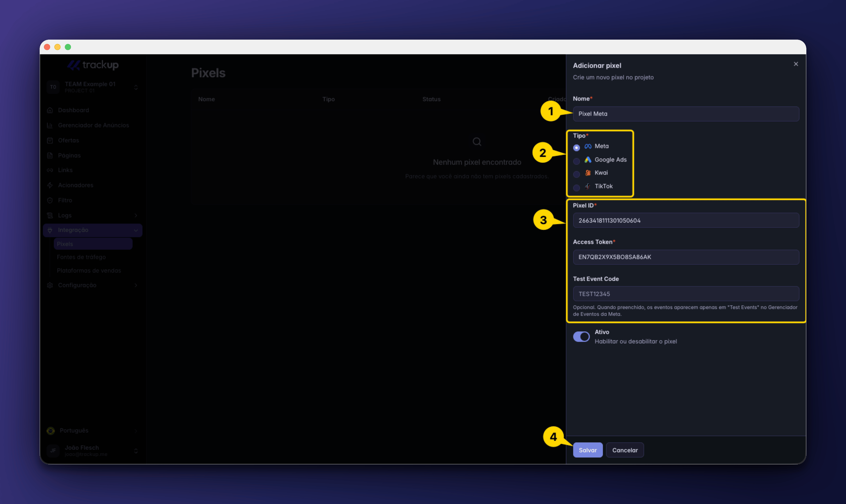This screenshot has height=504, width=846.
Task: Click the Páginas document icon
Action: pos(50,155)
